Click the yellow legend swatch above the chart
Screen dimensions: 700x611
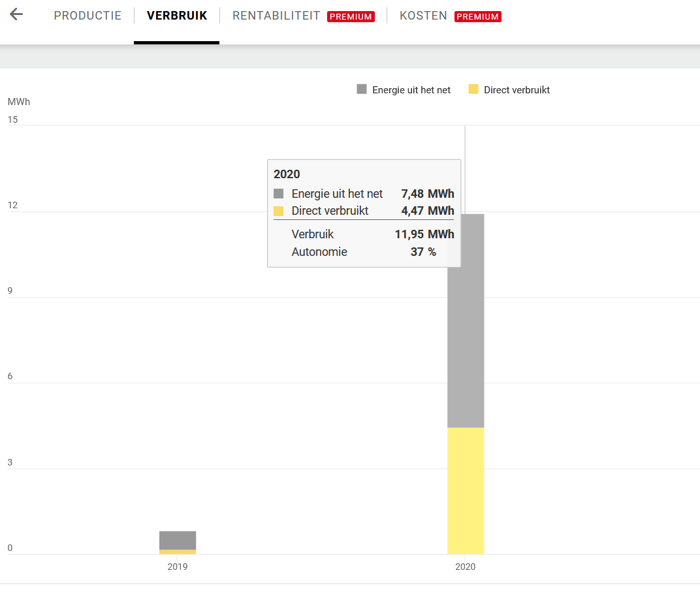(473, 89)
